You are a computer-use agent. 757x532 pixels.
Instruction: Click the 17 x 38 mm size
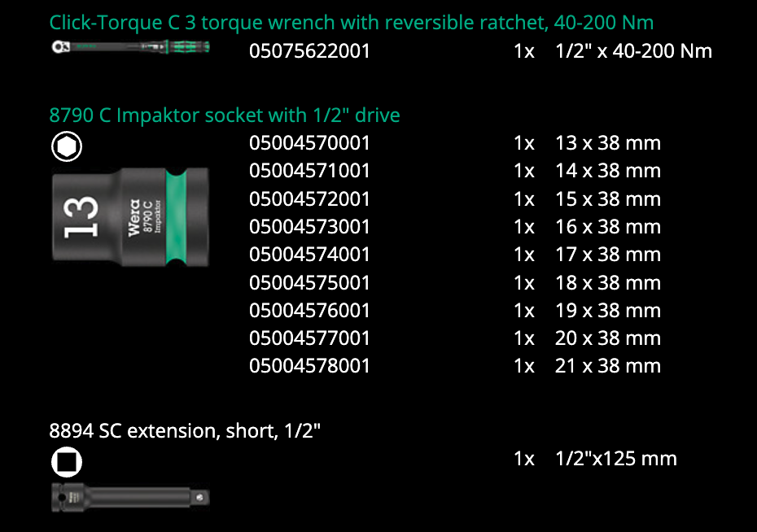(x=608, y=255)
